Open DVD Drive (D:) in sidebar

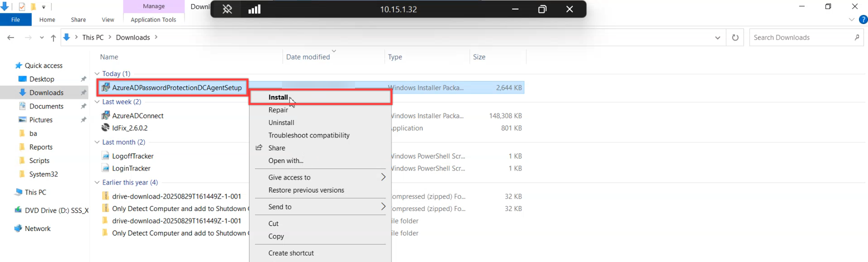click(x=56, y=210)
